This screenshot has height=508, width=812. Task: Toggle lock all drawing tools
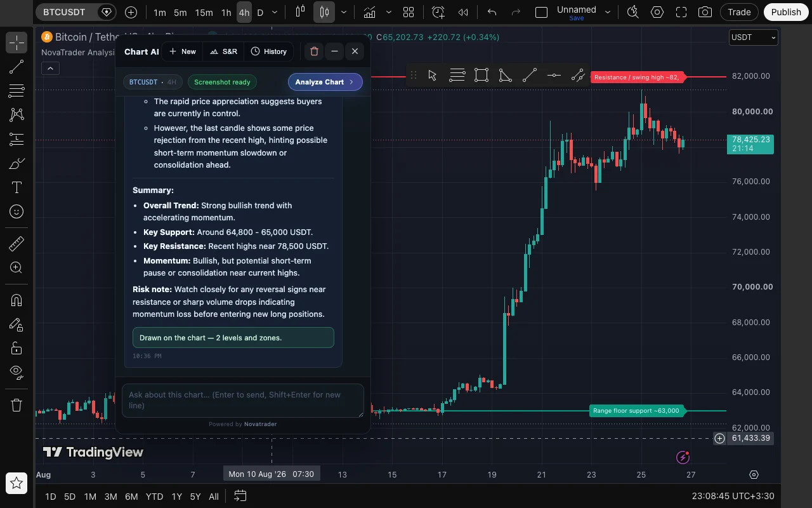tap(16, 349)
